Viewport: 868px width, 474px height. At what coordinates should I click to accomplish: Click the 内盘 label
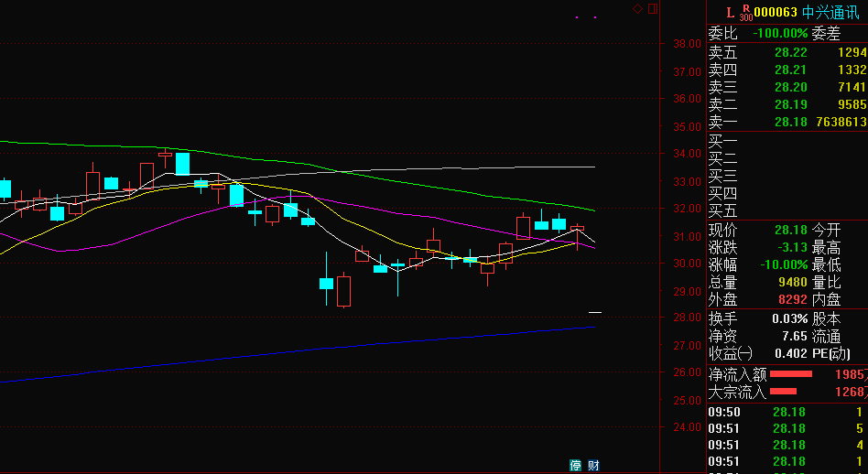[x=826, y=299]
